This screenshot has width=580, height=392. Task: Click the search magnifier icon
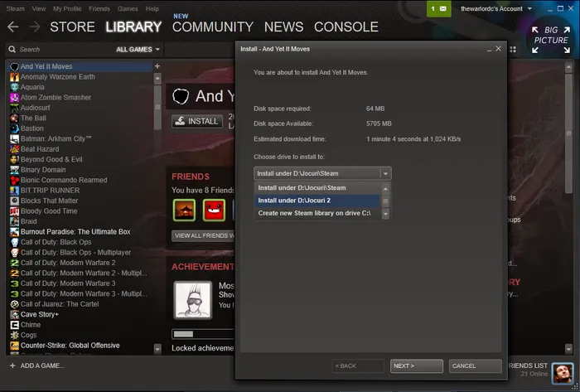pos(12,49)
